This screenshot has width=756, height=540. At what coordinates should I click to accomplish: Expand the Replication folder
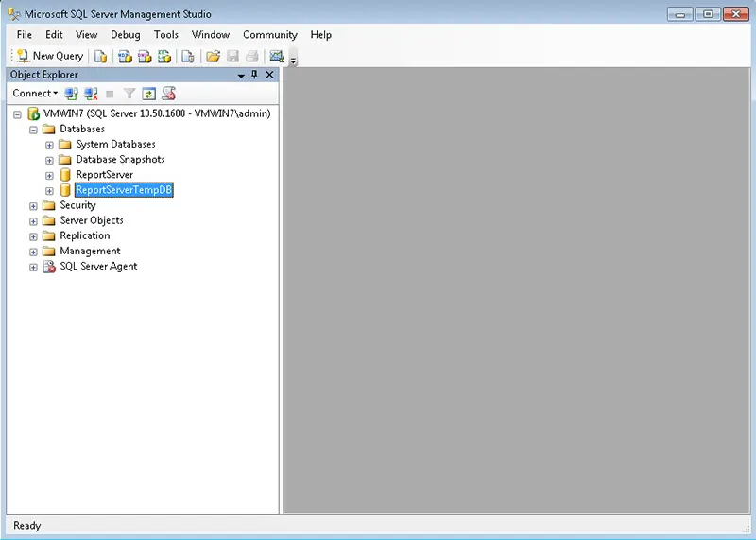pyautogui.click(x=33, y=237)
